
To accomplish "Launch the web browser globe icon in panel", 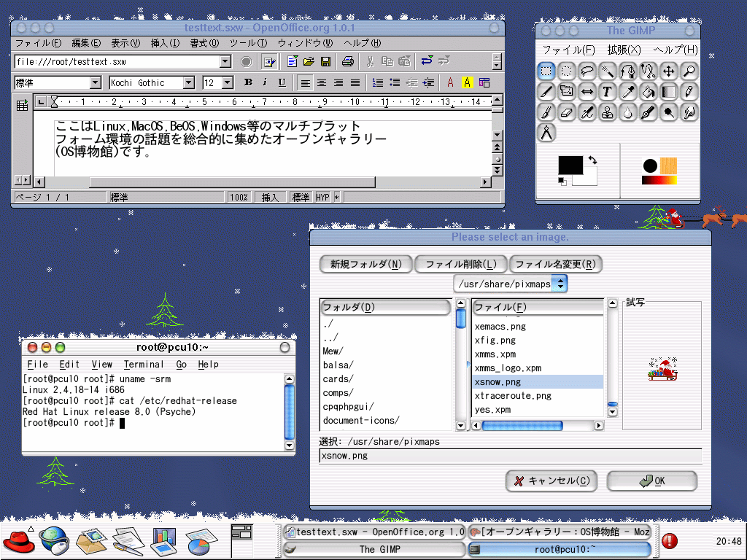I will click(54, 540).
